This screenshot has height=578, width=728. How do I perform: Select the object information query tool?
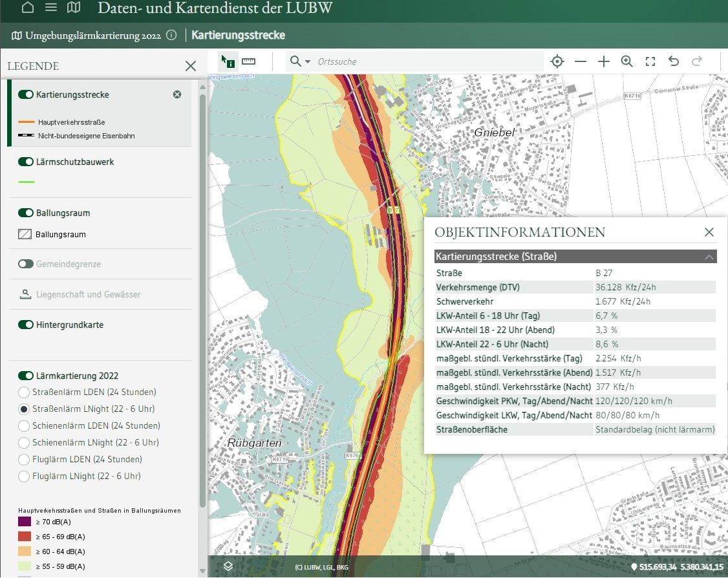228,61
